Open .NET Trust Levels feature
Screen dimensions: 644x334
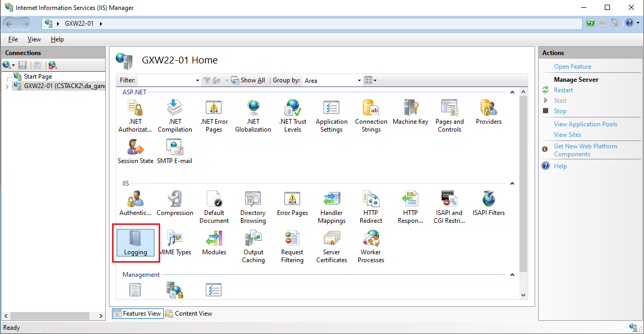click(x=293, y=116)
